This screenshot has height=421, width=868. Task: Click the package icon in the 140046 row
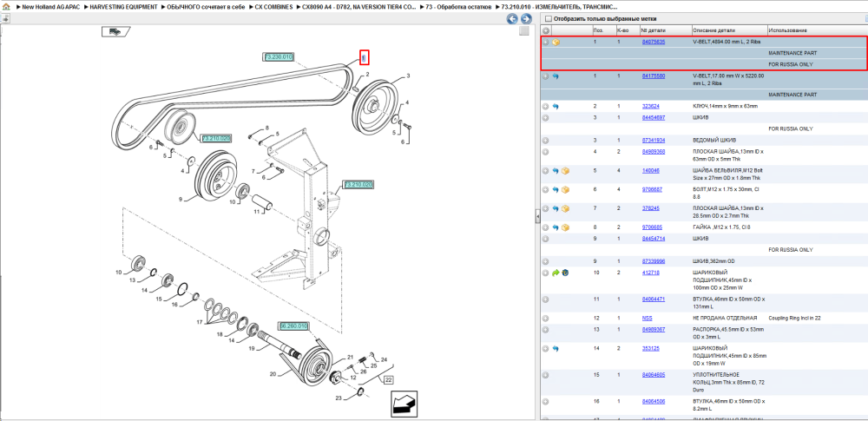pyautogui.click(x=565, y=171)
